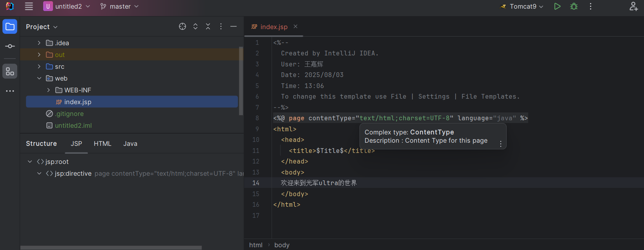Open the Project tool window icon

click(x=10, y=27)
